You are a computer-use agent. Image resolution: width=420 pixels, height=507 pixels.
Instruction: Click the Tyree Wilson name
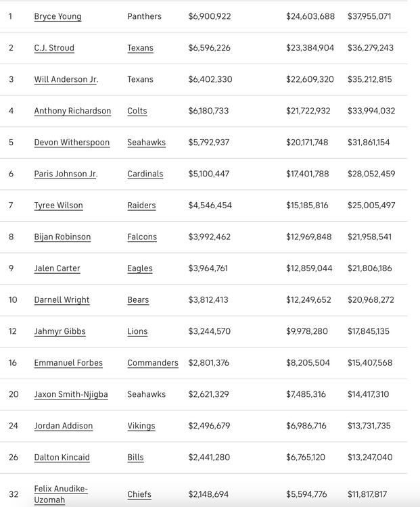pos(58,206)
